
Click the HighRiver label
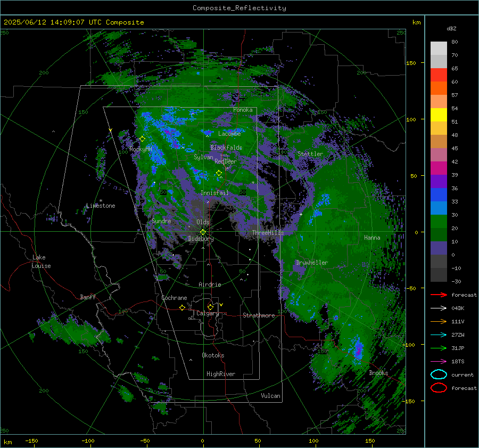[221, 374]
